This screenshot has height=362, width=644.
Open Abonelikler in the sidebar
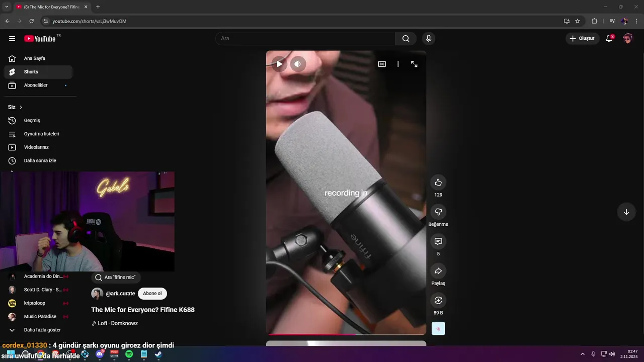point(38,85)
